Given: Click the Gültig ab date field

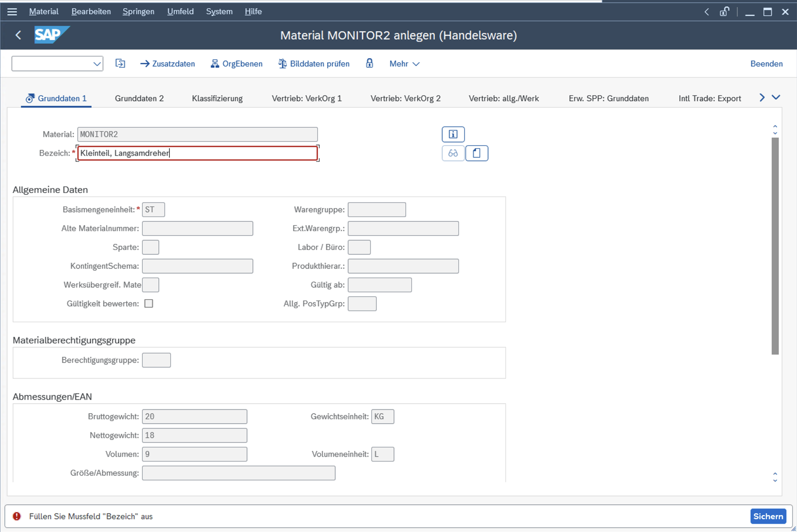Looking at the screenshot, I should pyautogui.click(x=380, y=285).
